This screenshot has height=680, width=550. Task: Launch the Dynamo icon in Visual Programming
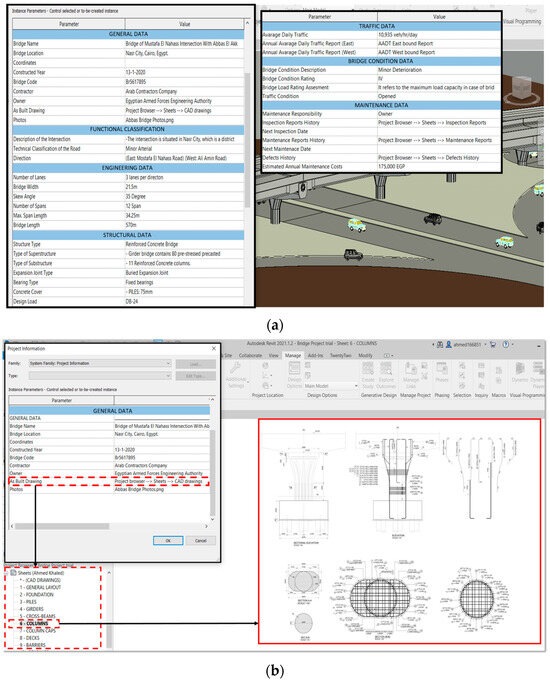(x=520, y=369)
